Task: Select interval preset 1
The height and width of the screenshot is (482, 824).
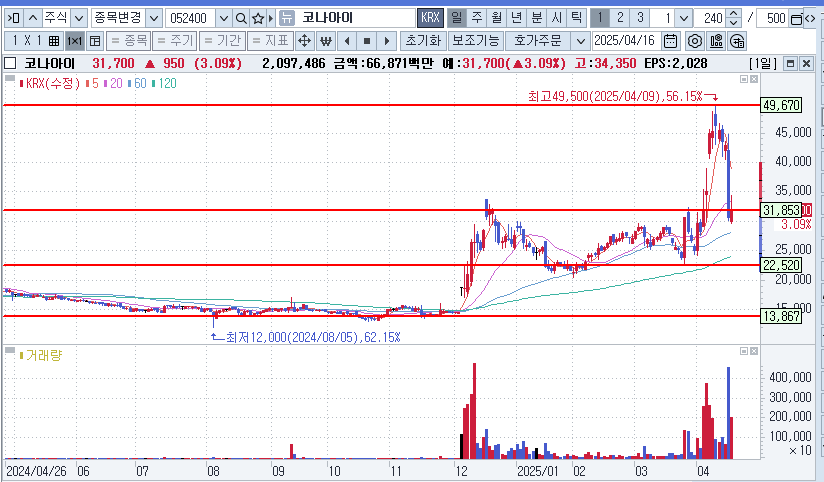Action: pos(600,18)
